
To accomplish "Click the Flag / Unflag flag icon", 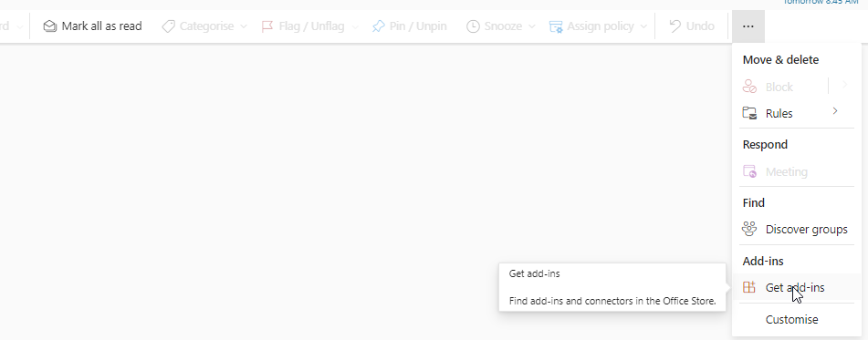I will pyautogui.click(x=267, y=26).
